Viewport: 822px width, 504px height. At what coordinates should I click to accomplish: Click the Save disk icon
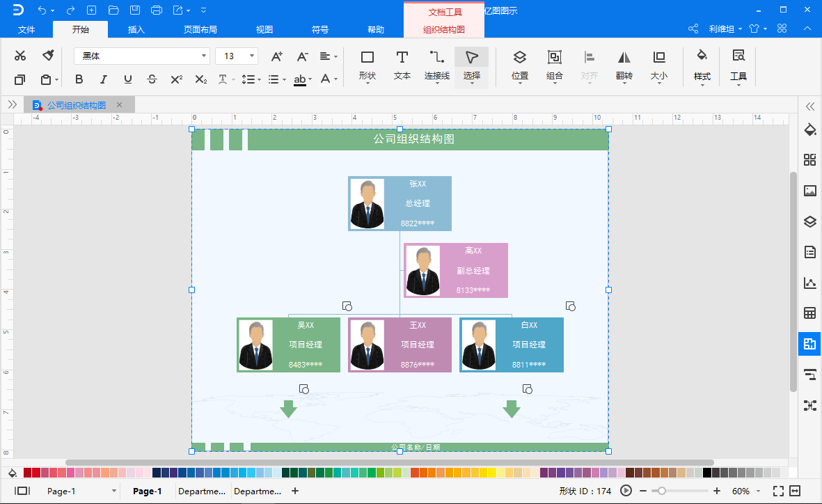click(x=135, y=10)
